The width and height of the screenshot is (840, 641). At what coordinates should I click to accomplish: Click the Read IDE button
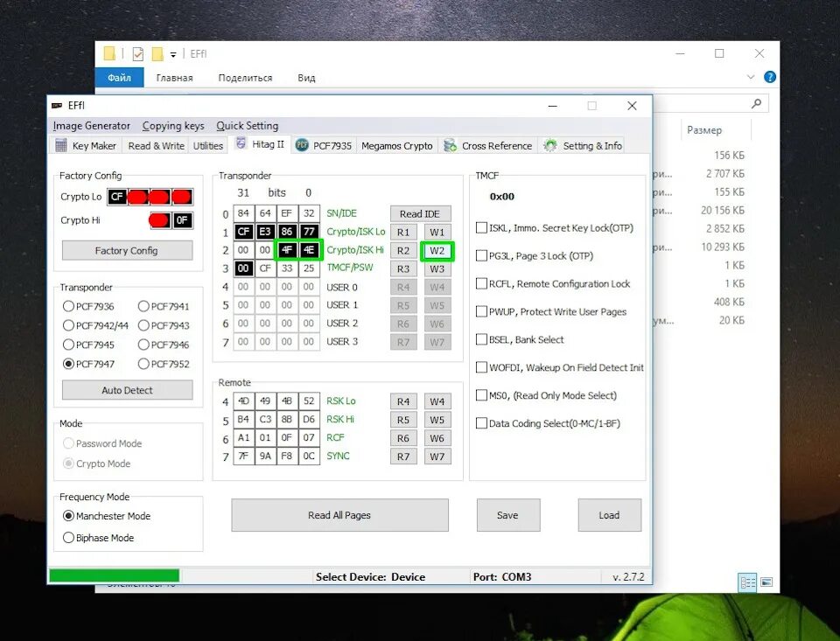tap(420, 213)
